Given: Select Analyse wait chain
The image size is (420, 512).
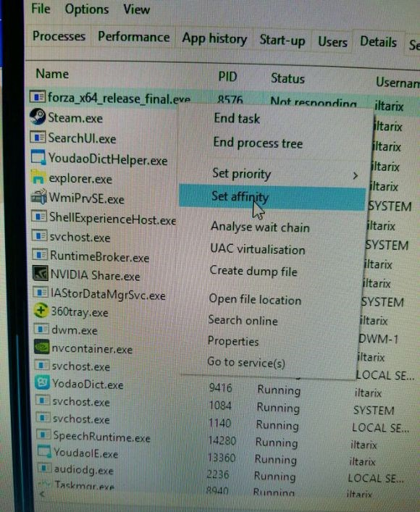Looking at the screenshot, I should click(x=260, y=227).
